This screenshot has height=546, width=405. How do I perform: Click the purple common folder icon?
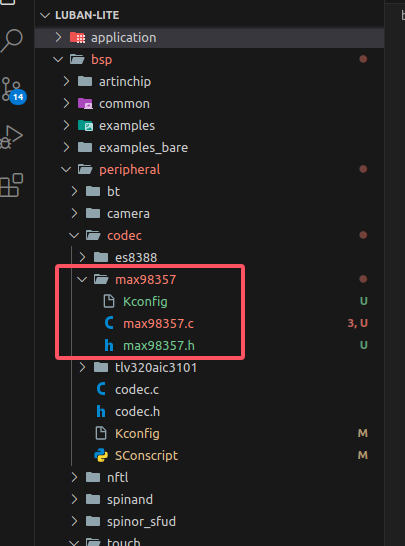pos(85,103)
